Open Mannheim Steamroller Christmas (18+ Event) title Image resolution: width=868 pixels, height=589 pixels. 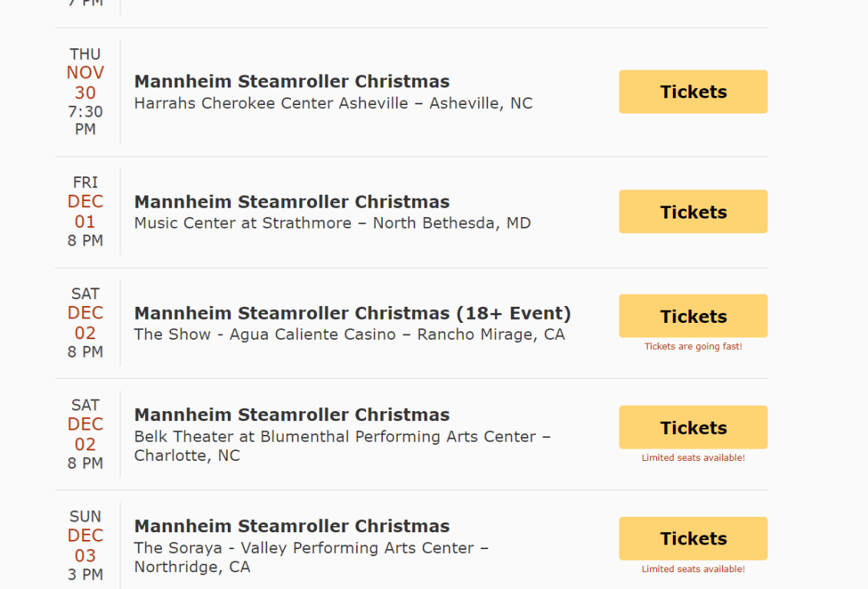[352, 313]
